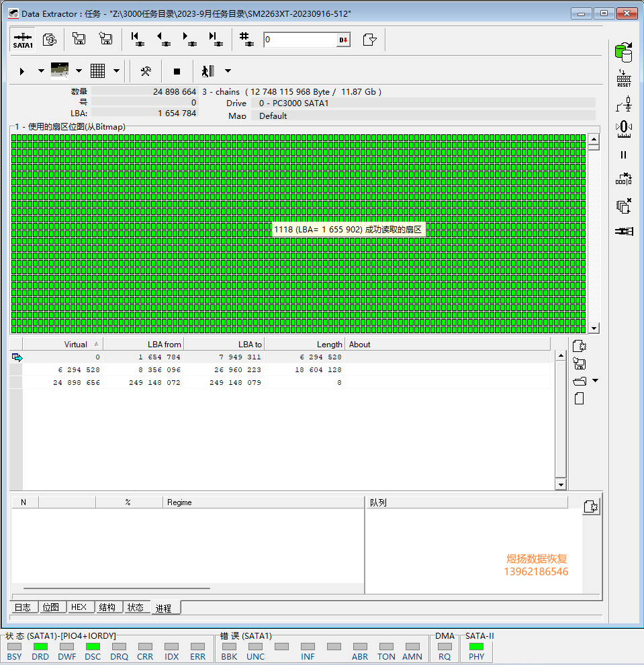Sort by the Virtual column header
This screenshot has height=665, width=644.
pos(62,345)
